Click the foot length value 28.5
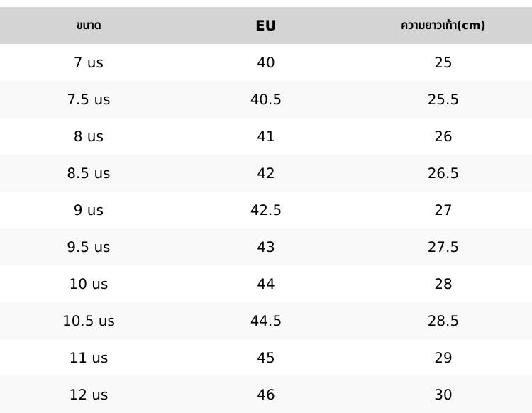Screen dimensions: 532x413 (x=443, y=321)
